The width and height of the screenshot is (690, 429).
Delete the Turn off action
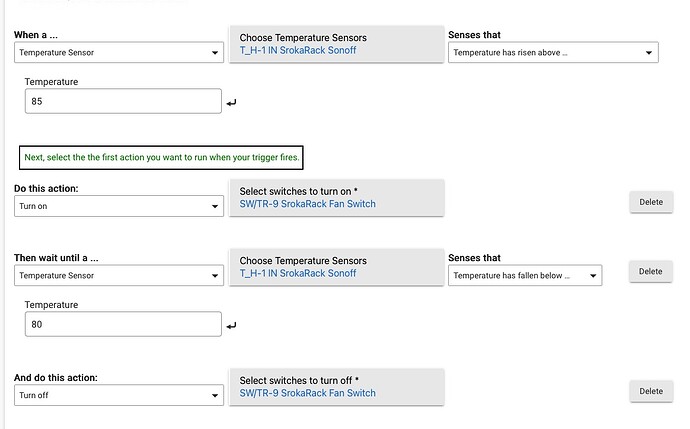(x=651, y=391)
